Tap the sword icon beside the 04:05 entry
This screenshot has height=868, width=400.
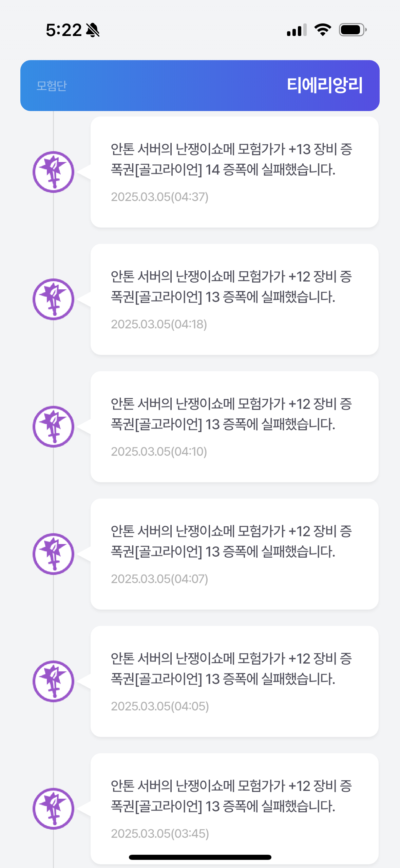coord(53,681)
